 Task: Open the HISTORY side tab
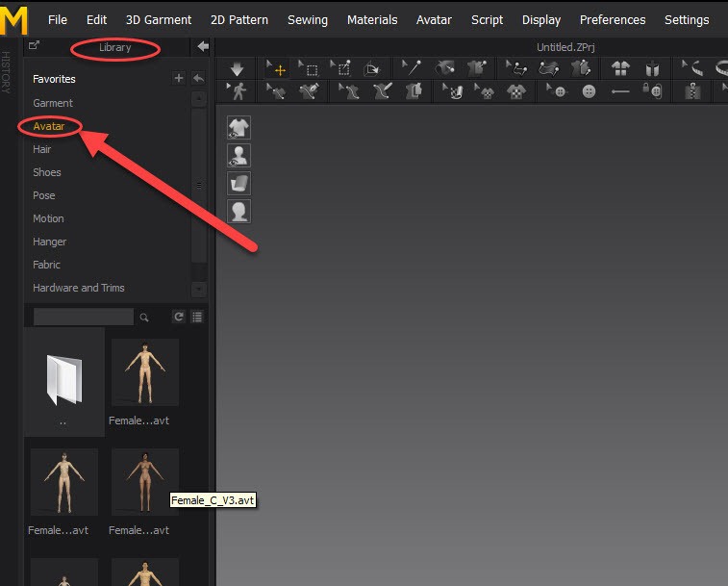coord(6,72)
